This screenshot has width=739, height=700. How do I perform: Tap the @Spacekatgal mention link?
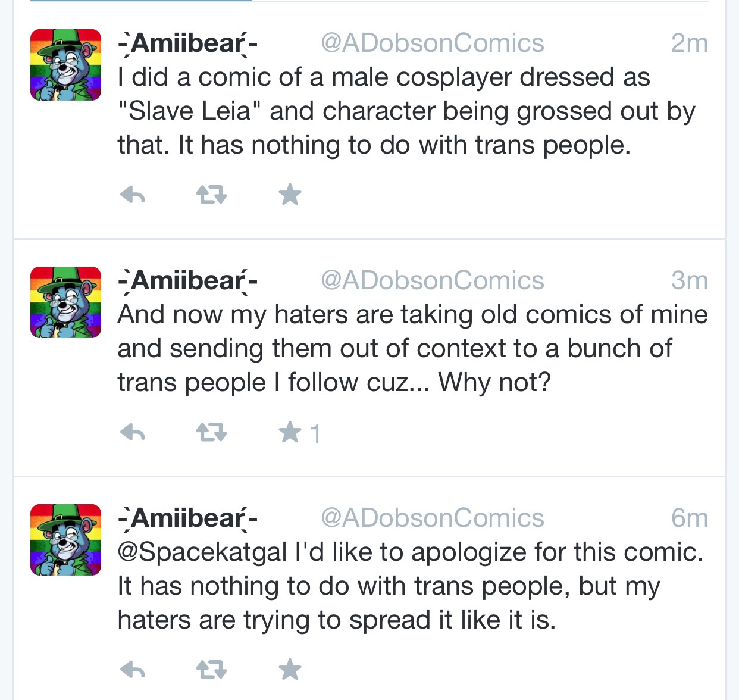tap(203, 552)
